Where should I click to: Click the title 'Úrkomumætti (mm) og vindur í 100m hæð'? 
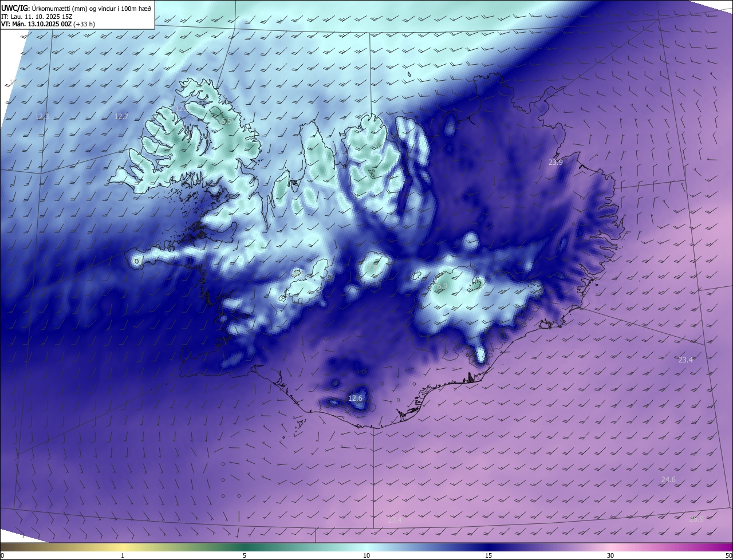pyautogui.click(x=91, y=8)
